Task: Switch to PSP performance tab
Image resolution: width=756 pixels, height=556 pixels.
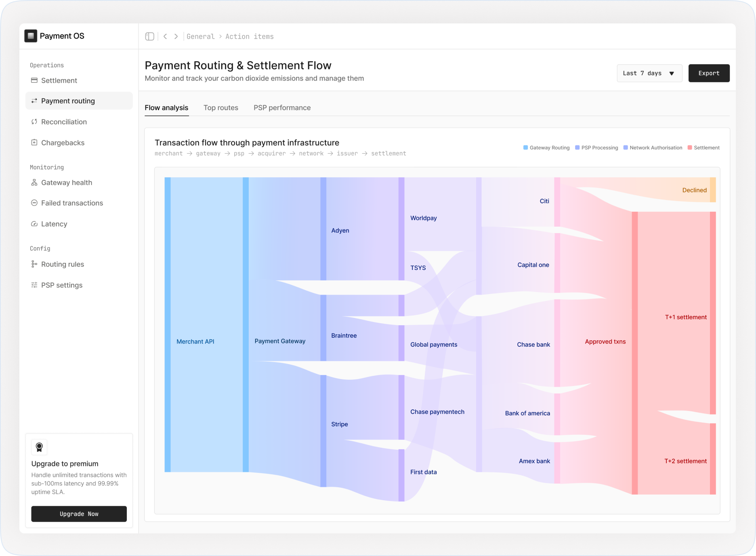Action: point(282,108)
